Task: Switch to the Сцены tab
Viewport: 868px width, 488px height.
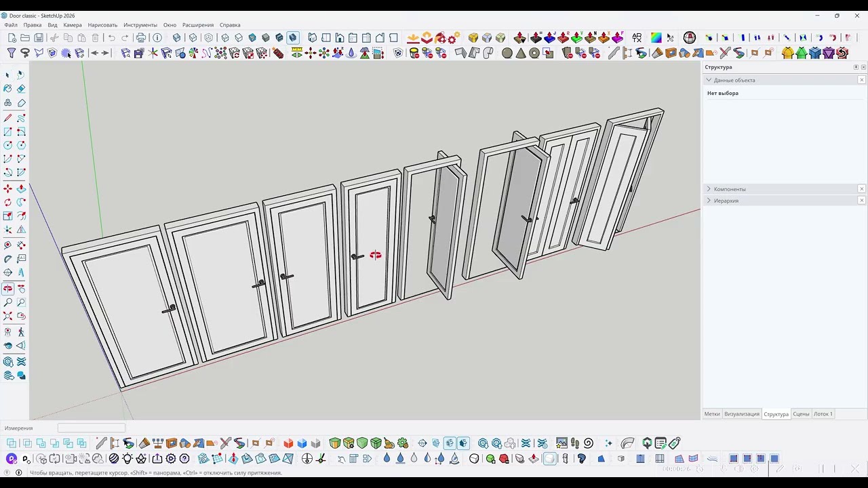Action: [x=801, y=414]
